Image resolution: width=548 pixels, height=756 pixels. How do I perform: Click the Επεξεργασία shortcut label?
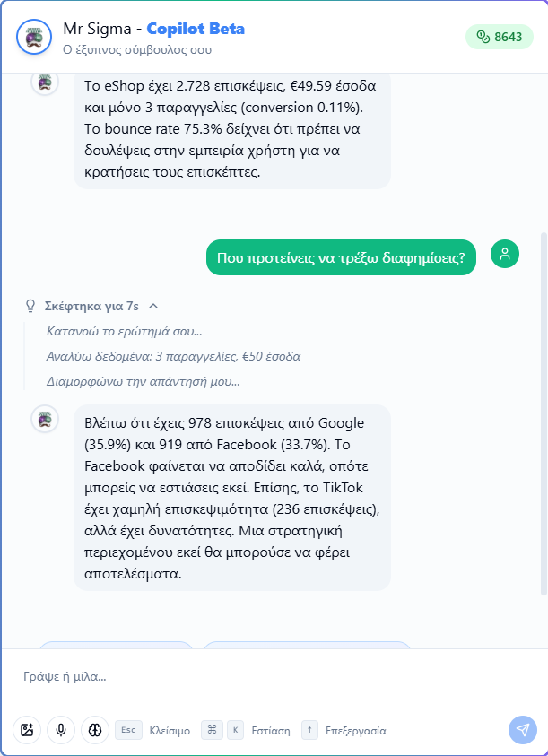tap(355, 731)
